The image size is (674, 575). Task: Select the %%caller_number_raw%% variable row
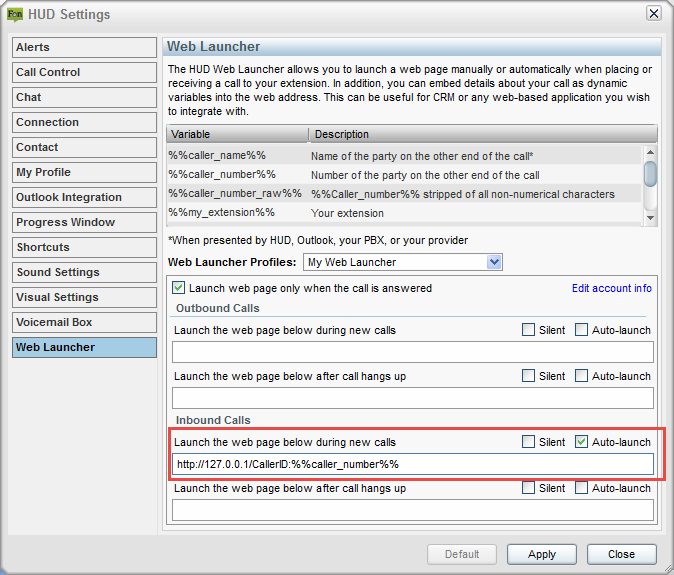404,194
